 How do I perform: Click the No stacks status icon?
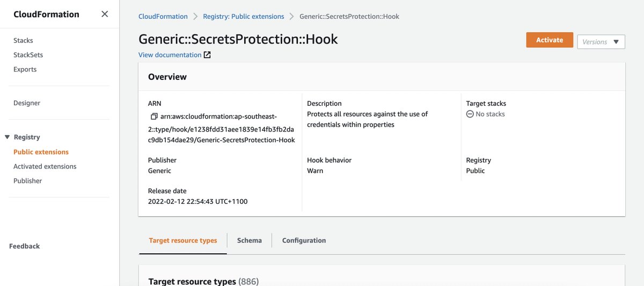coord(470,114)
